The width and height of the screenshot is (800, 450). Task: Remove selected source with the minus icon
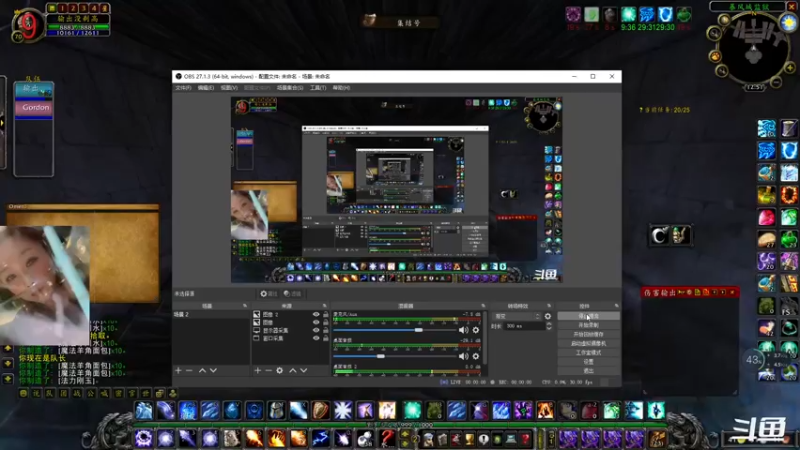pos(268,370)
